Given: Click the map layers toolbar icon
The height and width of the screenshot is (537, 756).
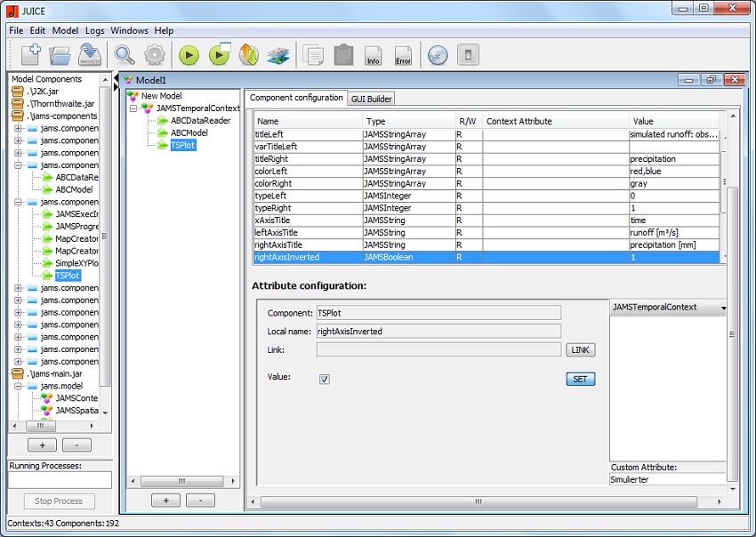Looking at the screenshot, I should coord(278,55).
